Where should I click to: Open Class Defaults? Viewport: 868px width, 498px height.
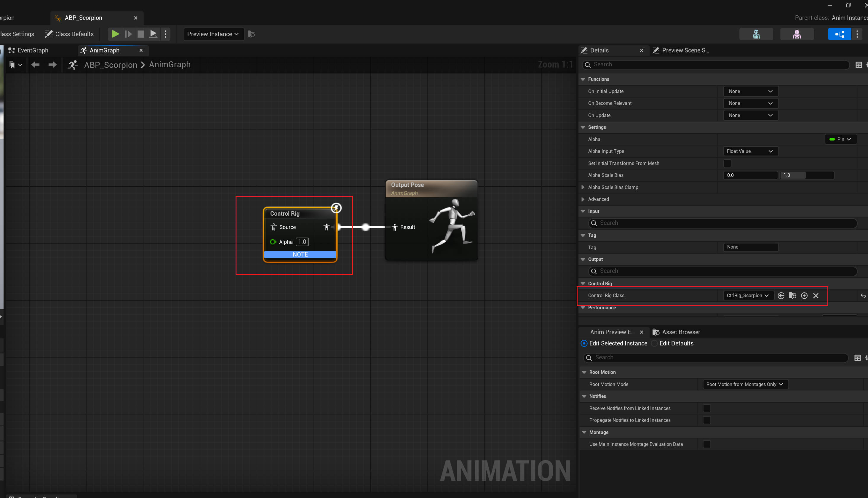pyautogui.click(x=69, y=34)
